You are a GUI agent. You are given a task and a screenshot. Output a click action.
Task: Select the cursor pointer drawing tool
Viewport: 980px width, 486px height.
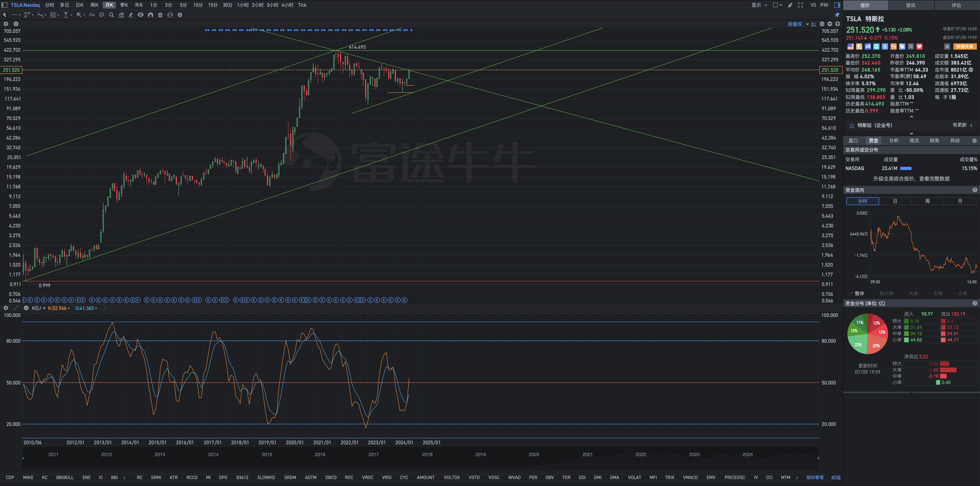pyautogui.click(x=4, y=15)
